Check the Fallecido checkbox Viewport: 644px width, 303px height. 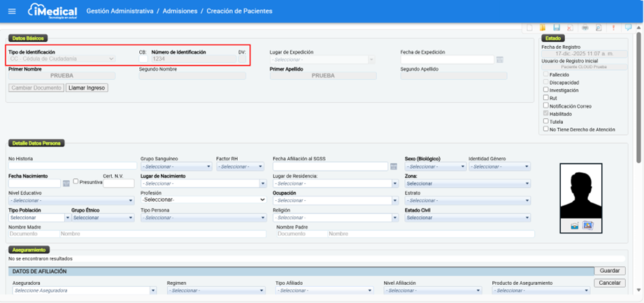point(546,74)
